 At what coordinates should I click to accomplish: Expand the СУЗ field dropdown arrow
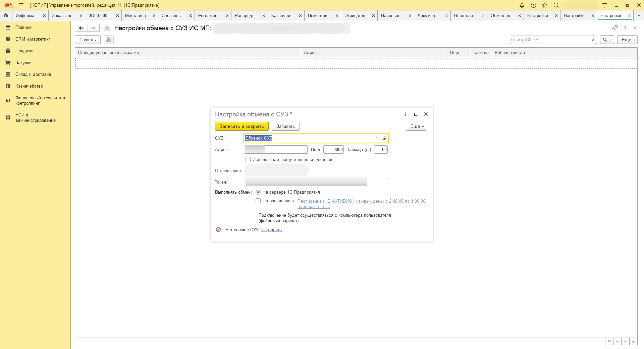click(x=377, y=138)
